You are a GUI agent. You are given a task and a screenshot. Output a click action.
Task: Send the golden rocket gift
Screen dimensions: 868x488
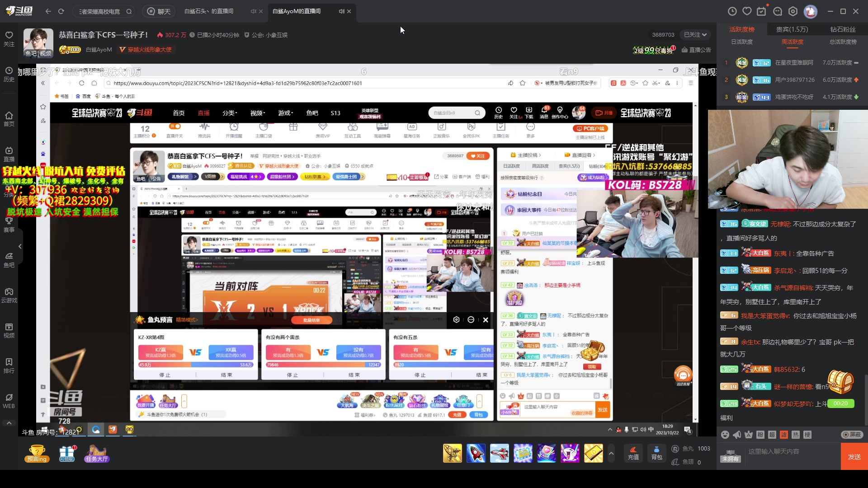[x=453, y=453]
